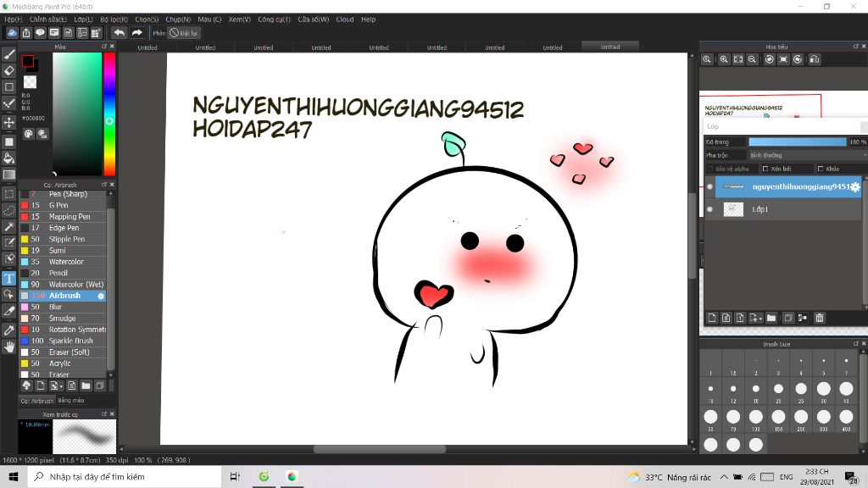The height and width of the screenshot is (488, 868).
Task: Toggle 'Khóa' lock checkbox
Action: point(821,169)
